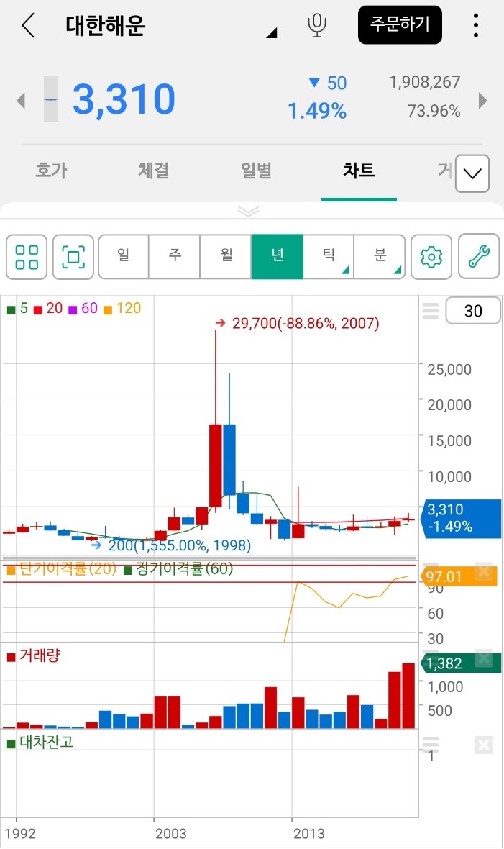Viewport: 504px width, 849px height.
Task: Tap the current price tag 3,310
Action: pyautogui.click(x=462, y=518)
